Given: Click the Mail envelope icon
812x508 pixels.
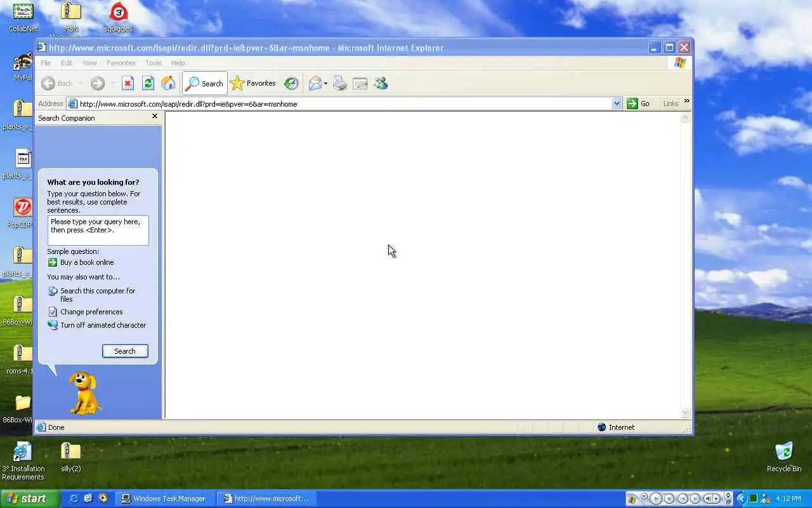Looking at the screenshot, I should [315, 83].
